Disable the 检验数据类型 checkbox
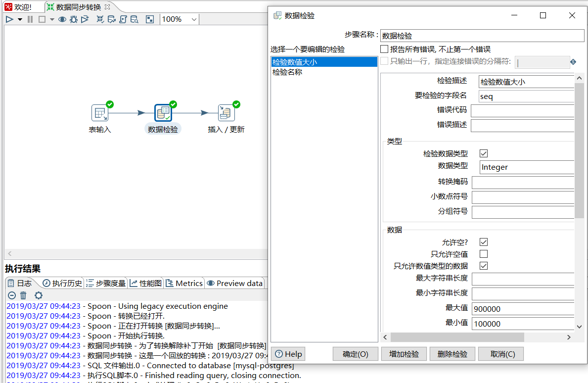The height and width of the screenshot is (383, 588). 483,153
